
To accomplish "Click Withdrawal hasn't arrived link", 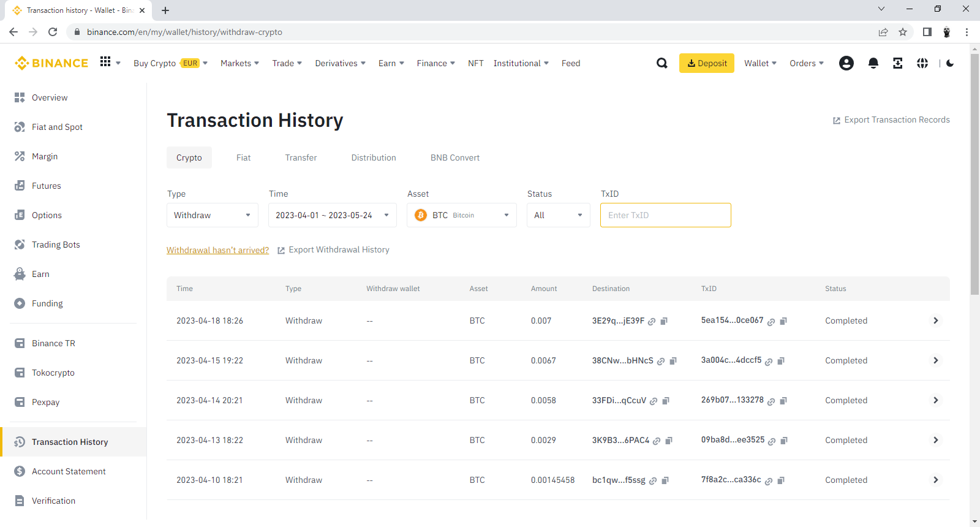I will tap(217, 250).
